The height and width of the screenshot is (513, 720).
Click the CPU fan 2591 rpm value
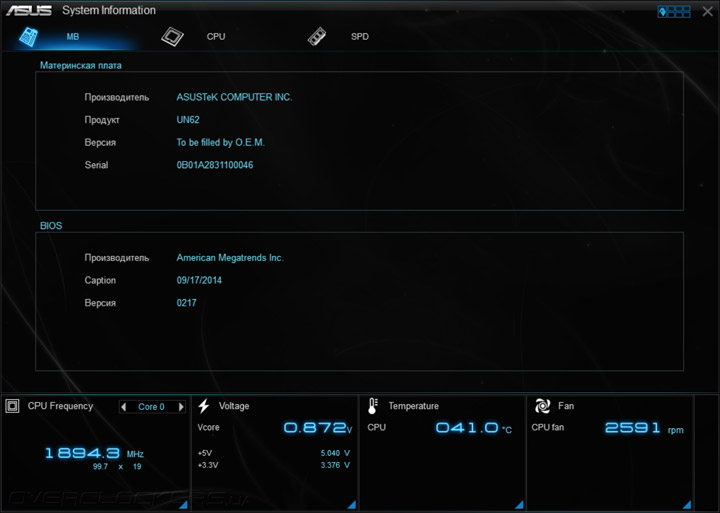[644, 428]
